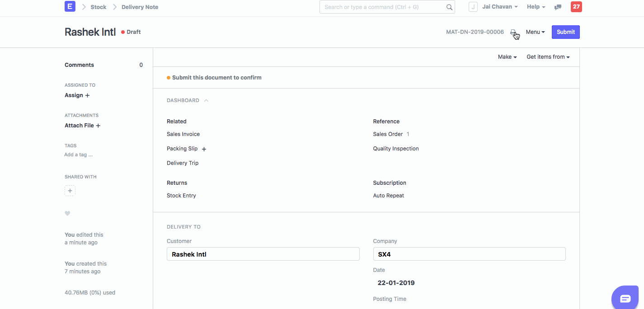Open the Menu dropdown

coord(535,32)
